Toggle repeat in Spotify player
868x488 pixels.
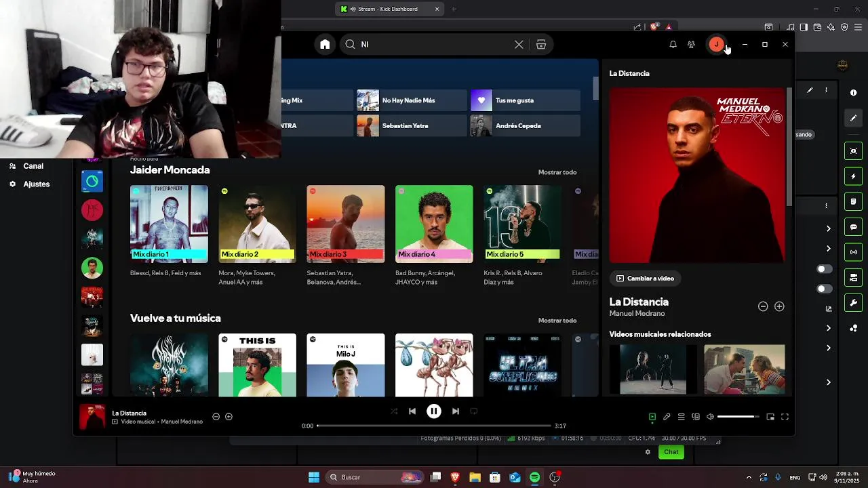click(x=474, y=411)
